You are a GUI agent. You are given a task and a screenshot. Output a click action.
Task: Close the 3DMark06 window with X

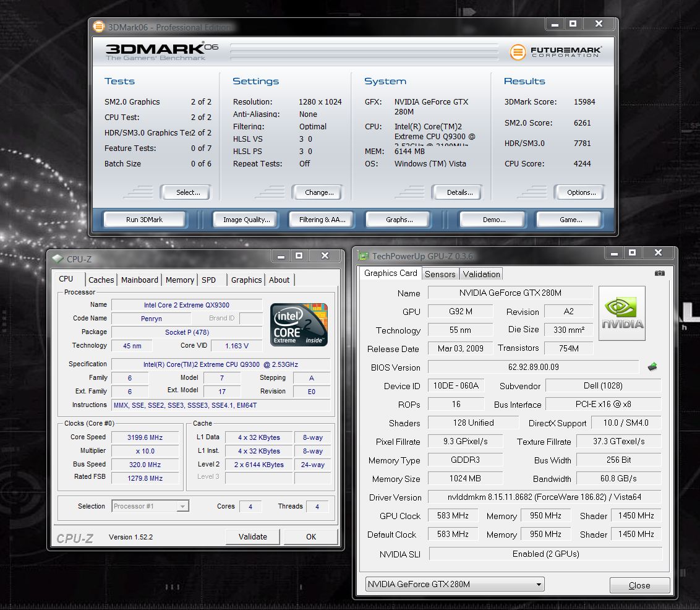pos(599,24)
